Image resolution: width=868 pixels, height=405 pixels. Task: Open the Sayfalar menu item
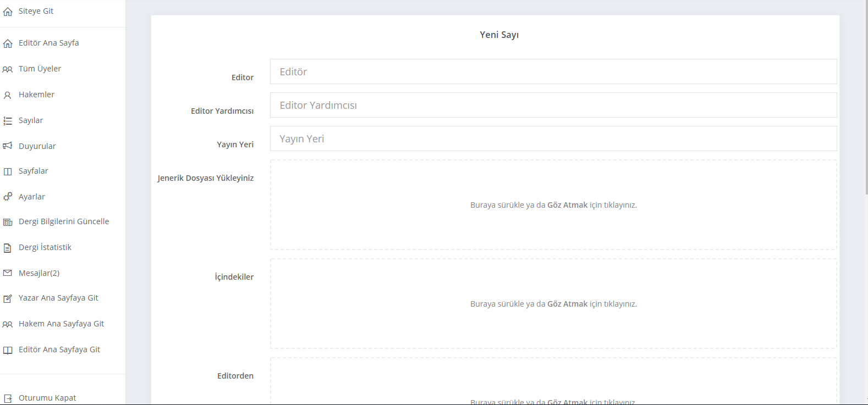[33, 171]
